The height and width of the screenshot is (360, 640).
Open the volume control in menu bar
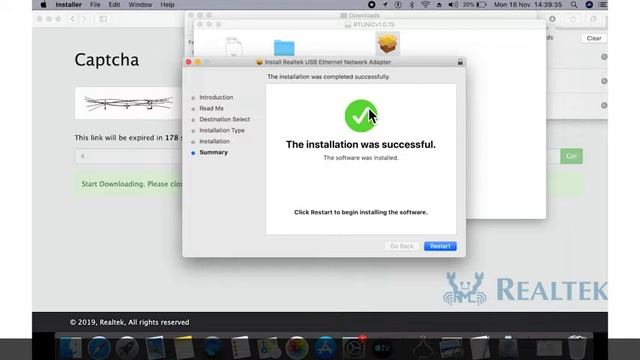click(453, 5)
